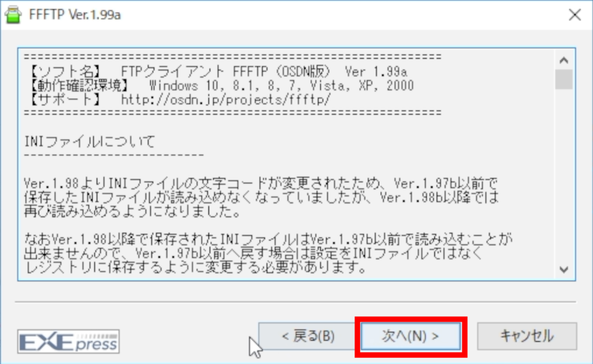The image size is (593, 364).
Task: Click the 次へ(N) > button
Action: [411, 336]
